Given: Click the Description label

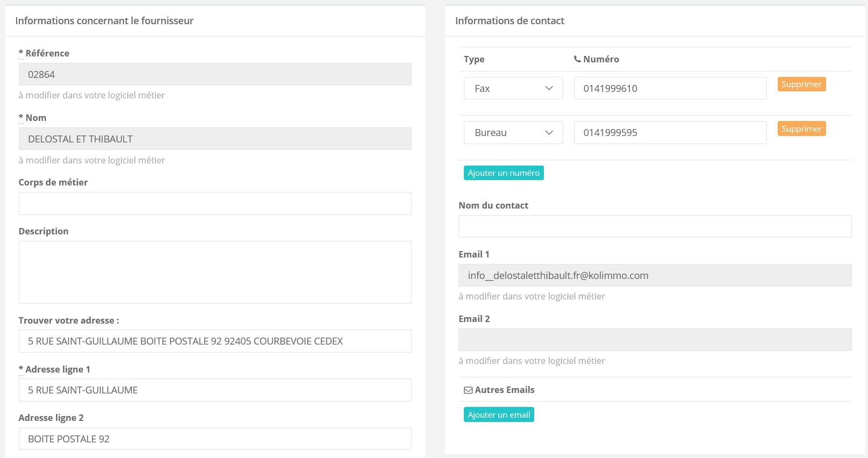Looking at the screenshot, I should (x=44, y=231).
